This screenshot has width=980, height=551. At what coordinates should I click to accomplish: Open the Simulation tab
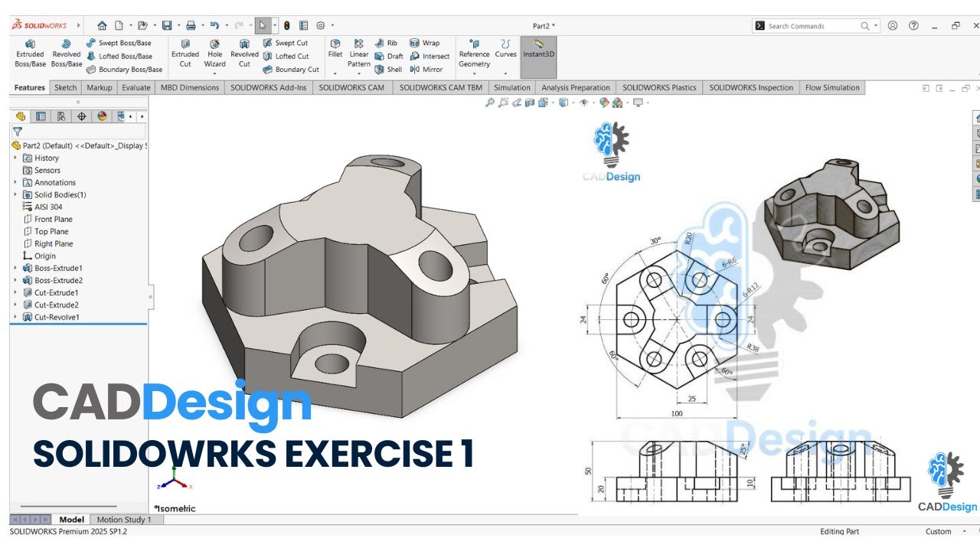coord(512,87)
